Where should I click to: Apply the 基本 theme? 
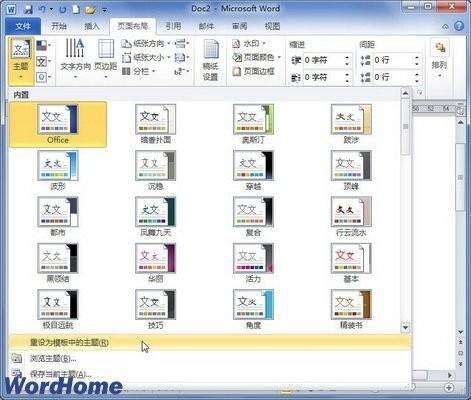[x=351, y=263]
